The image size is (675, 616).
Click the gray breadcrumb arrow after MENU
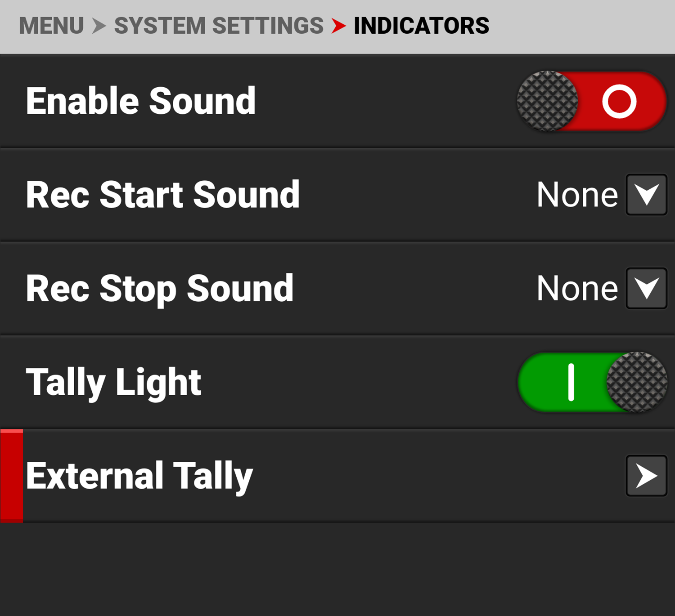click(99, 26)
